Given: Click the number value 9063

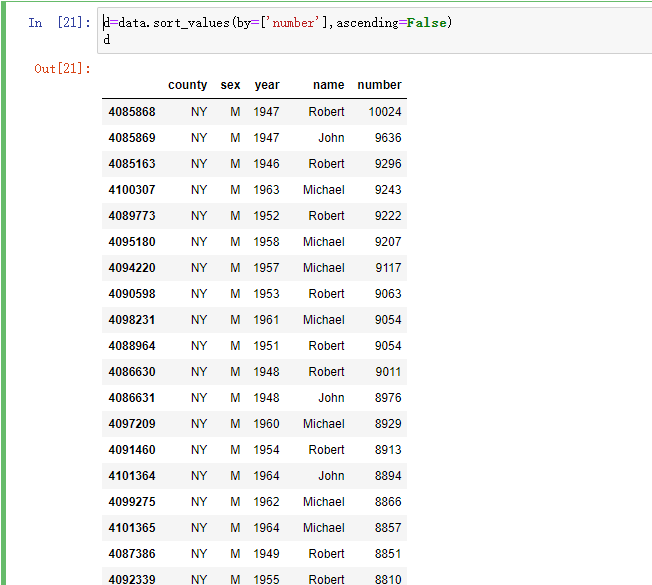Looking at the screenshot, I should tap(388, 294).
